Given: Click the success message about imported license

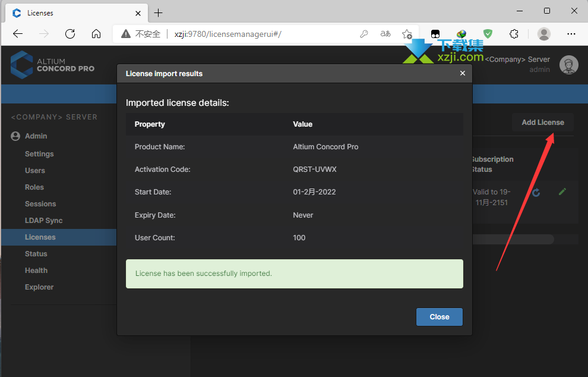Looking at the screenshot, I should click(295, 274).
